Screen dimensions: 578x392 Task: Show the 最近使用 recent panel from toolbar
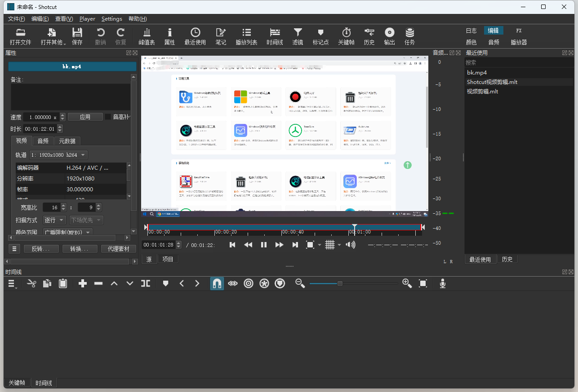coord(195,36)
